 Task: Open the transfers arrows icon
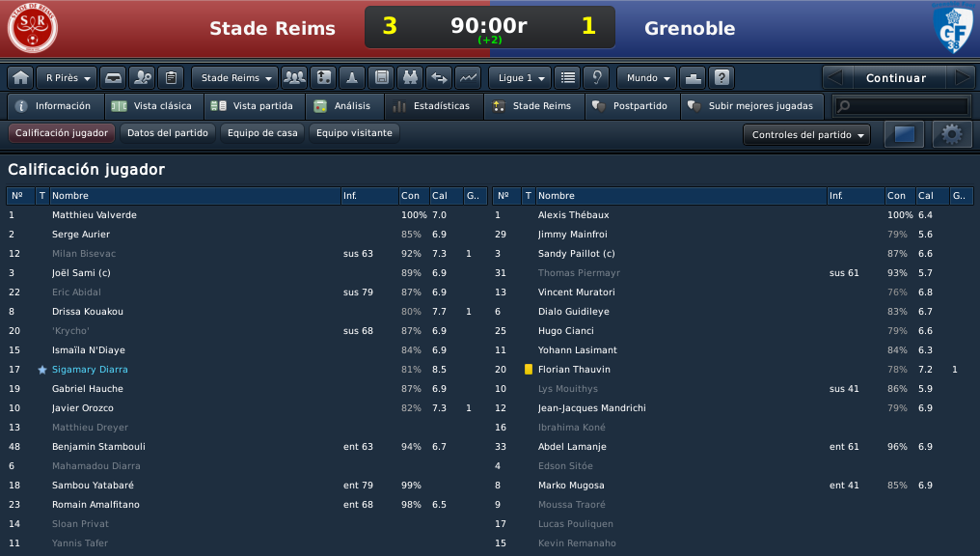pos(439,78)
